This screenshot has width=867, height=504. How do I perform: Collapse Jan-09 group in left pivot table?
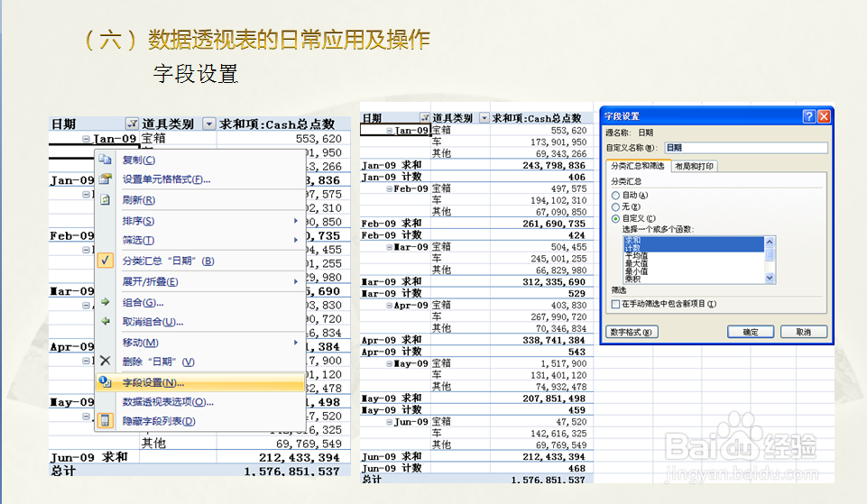pyautogui.click(x=86, y=139)
